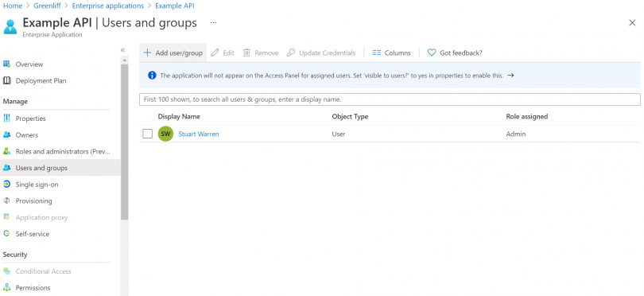The height and width of the screenshot is (296, 644).
Task: Click the Object Type column header
Action: tap(350, 116)
